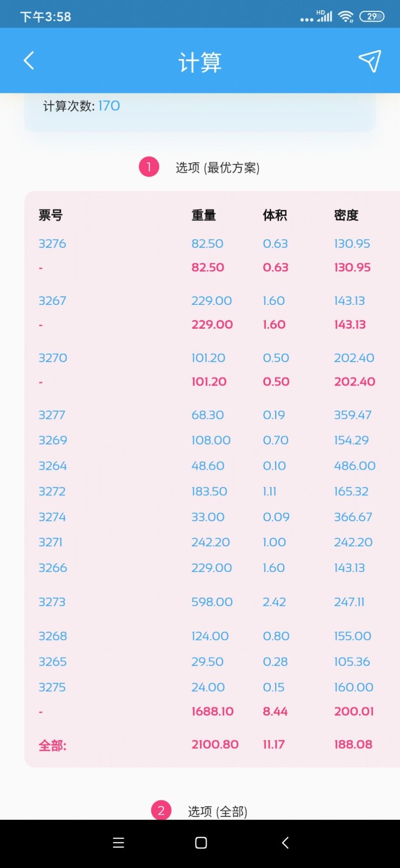The image size is (400, 868).
Task: Select option badge number 1
Action: click(x=149, y=167)
